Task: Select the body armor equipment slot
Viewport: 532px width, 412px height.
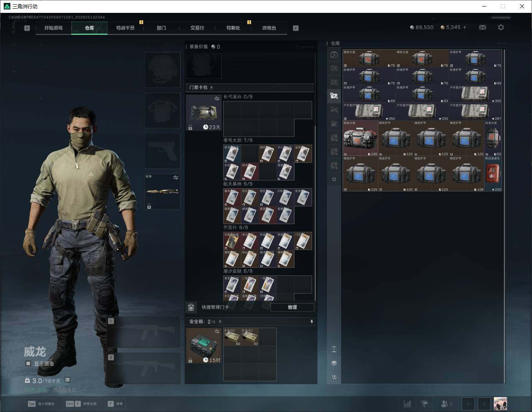Action: tap(162, 110)
